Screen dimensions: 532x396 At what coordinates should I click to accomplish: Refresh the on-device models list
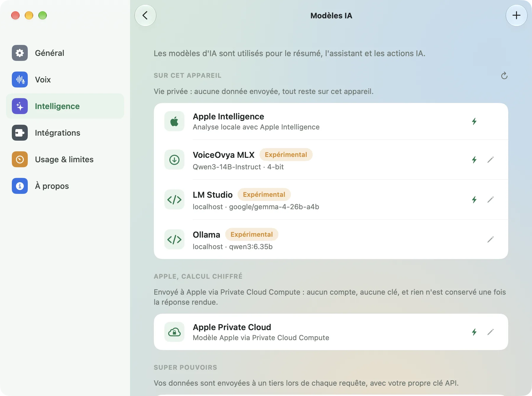pos(504,76)
